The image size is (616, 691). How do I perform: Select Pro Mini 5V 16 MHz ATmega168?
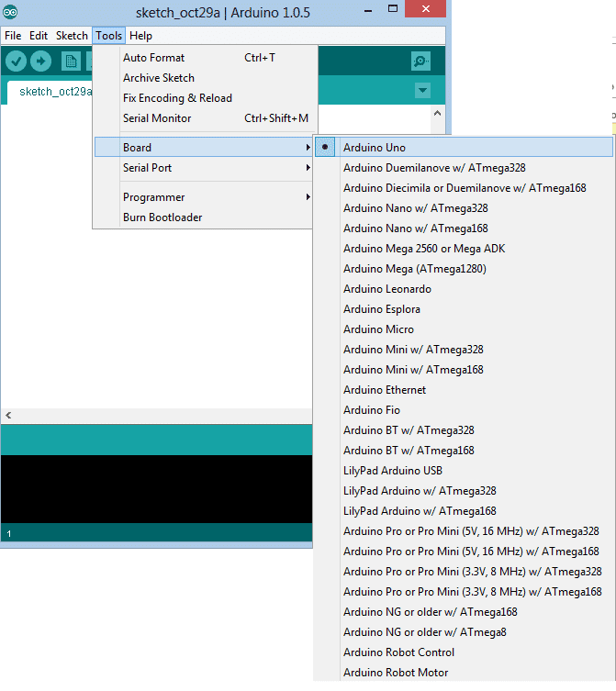[463, 552]
